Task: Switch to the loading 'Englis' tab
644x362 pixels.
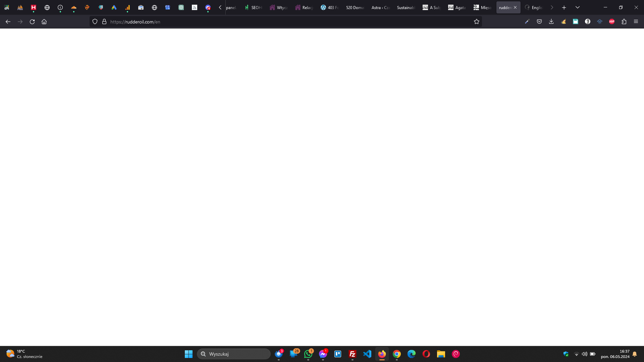Action: click(x=534, y=7)
